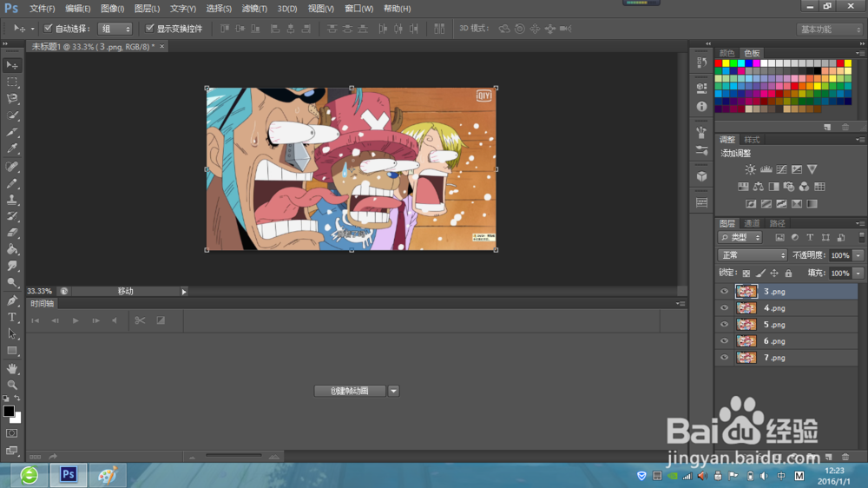Screen dimensions: 868x488
Task: Select the Pen tool
Action: tap(12, 300)
